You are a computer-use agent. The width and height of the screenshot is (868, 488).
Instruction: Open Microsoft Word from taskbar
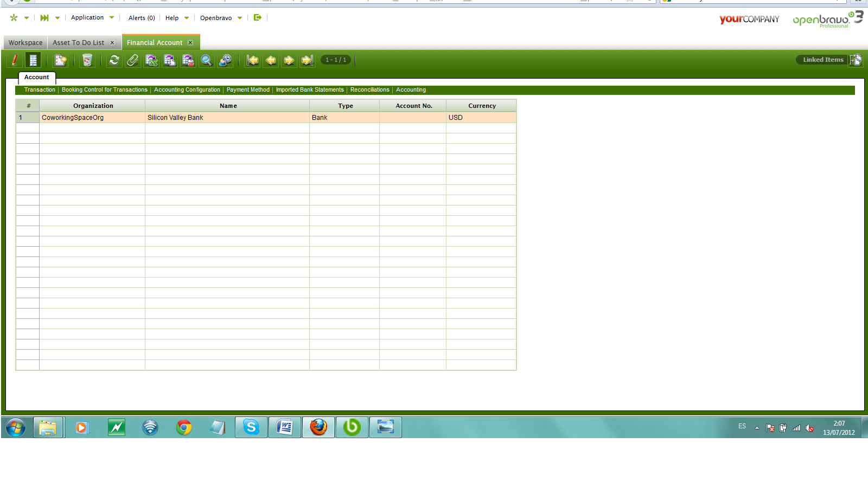click(x=285, y=427)
